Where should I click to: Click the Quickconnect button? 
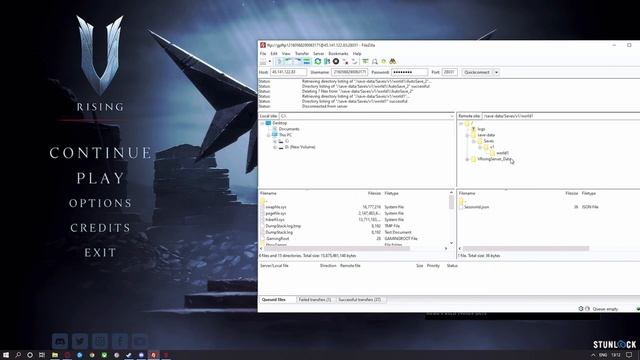[477, 72]
